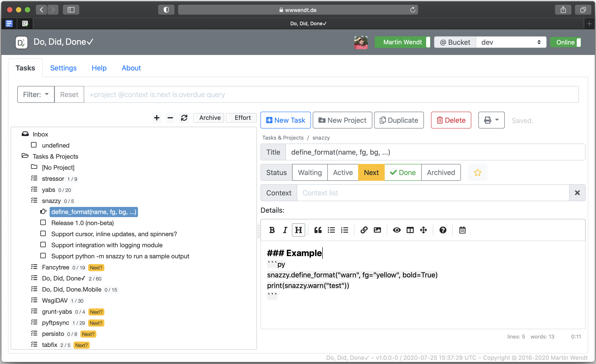Insert an image in the details editor
The image size is (596, 364).
377,230
